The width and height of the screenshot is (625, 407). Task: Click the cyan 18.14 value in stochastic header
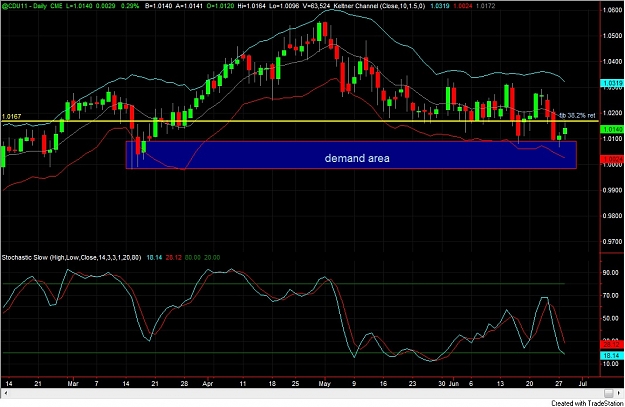(154, 258)
